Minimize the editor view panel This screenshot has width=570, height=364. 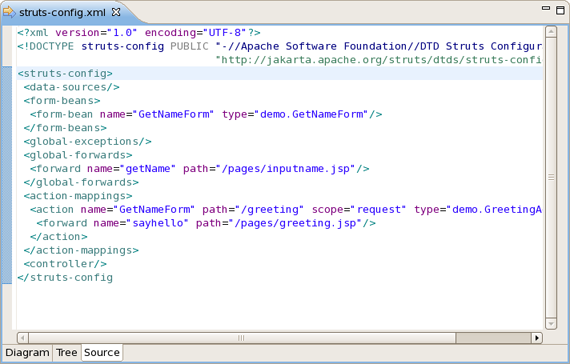click(546, 8)
